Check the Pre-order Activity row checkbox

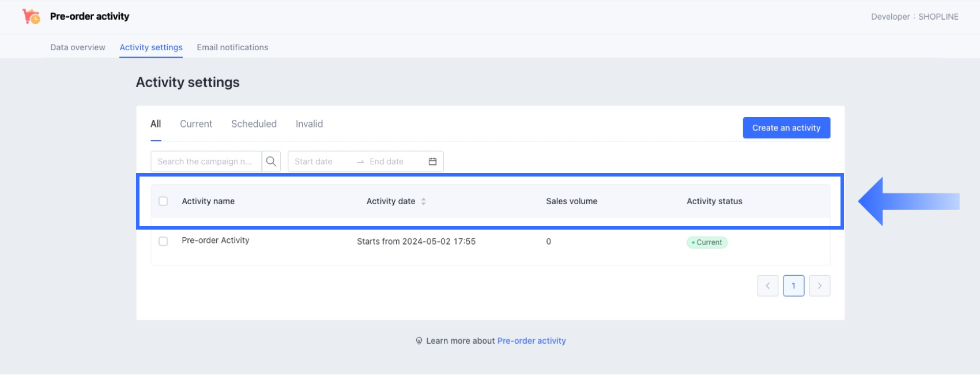click(163, 241)
